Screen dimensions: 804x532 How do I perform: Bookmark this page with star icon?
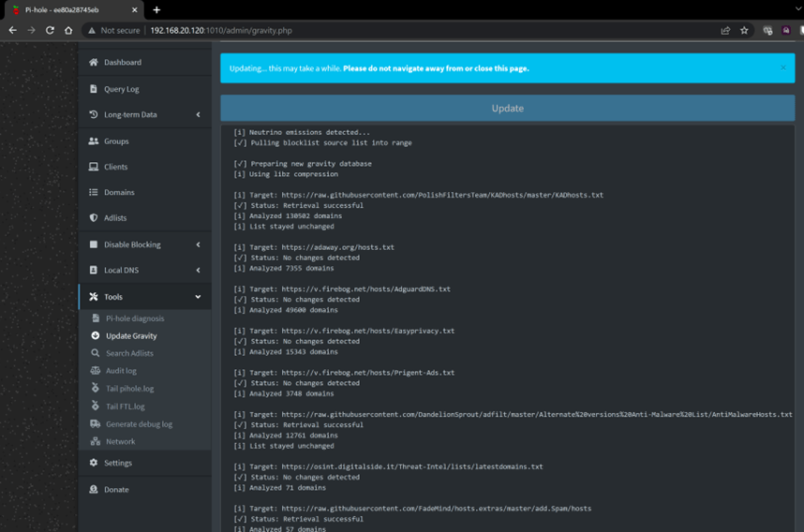click(744, 30)
